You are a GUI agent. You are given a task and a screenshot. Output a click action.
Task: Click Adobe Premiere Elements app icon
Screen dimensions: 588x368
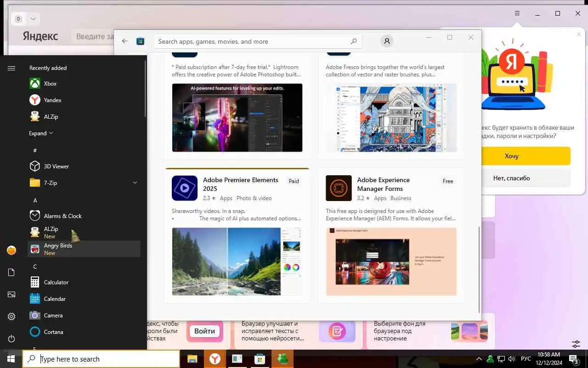pyautogui.click(x=185, y=188)
